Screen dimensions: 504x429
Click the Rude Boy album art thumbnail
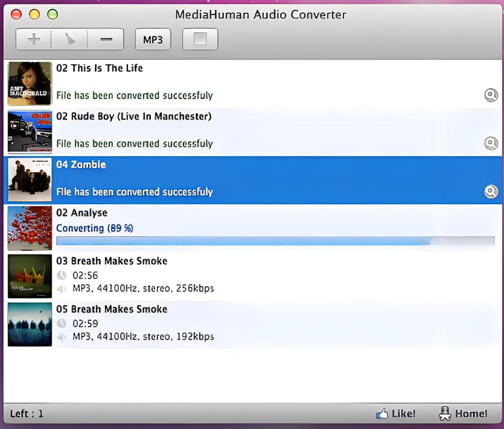point(30,132)
